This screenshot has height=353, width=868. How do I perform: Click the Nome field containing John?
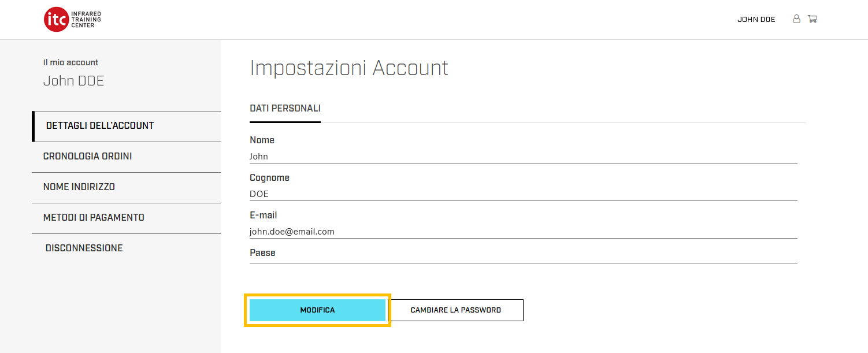[523, 157]
